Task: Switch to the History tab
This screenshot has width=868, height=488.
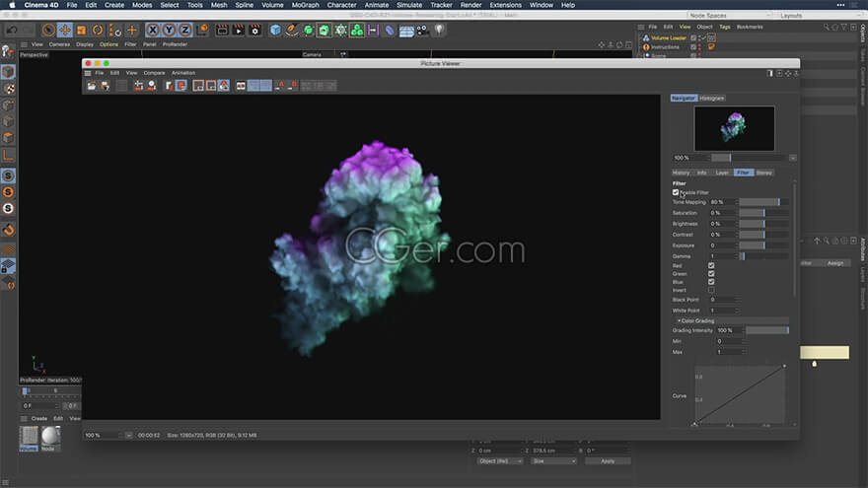Action: pyautogui.click(x=681, y=173)
